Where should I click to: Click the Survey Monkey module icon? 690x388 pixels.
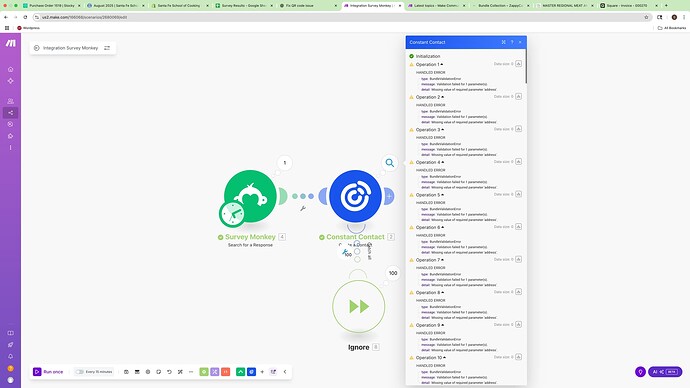tap(250, 196)
